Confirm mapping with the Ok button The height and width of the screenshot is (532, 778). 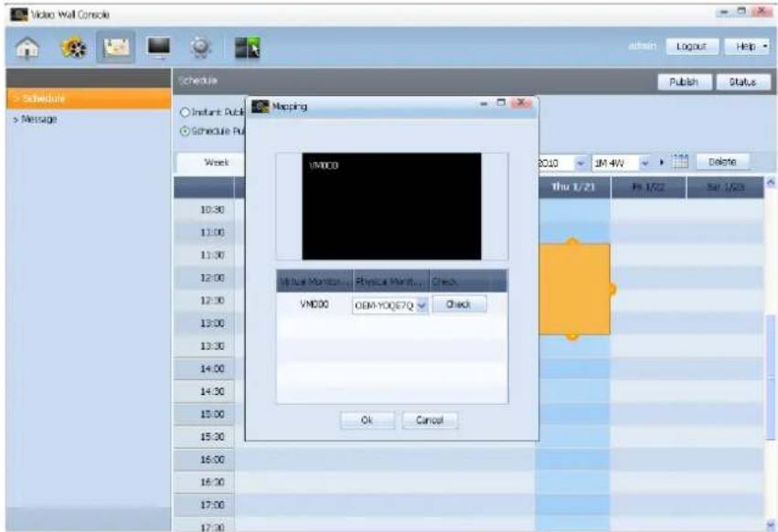[368, 420]
